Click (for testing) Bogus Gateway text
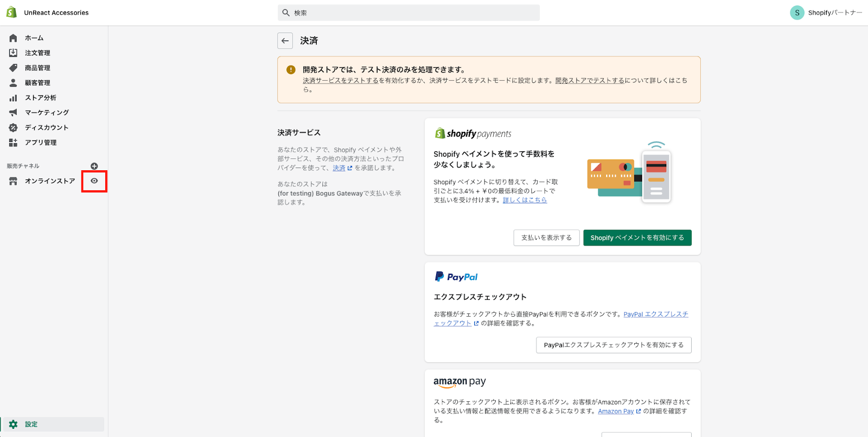Screen dimensions: 868x437 [320, 193]
